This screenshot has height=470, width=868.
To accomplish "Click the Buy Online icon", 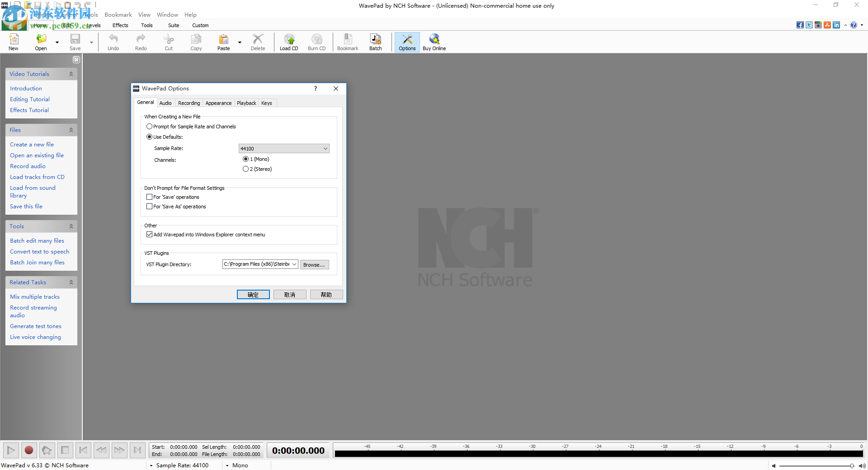I will (x=434, y=42).
